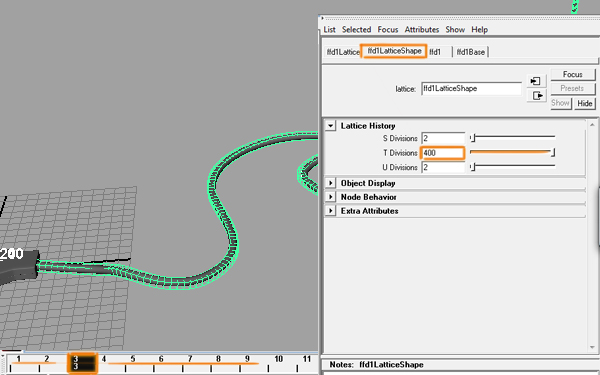Click the T Divisions value field
The image size is (600, 375).
443,153
